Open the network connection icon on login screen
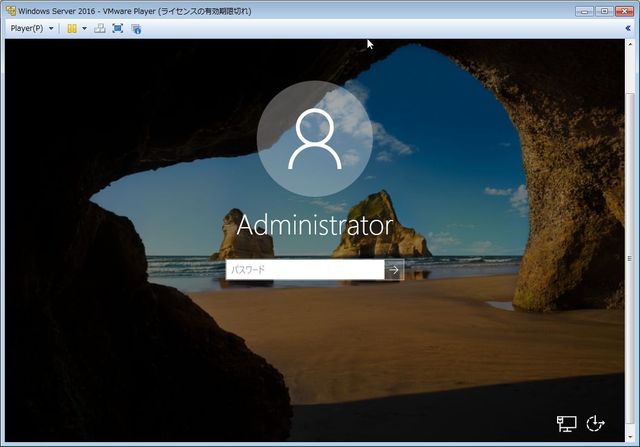The image size is (640, 447). [567, 424]
